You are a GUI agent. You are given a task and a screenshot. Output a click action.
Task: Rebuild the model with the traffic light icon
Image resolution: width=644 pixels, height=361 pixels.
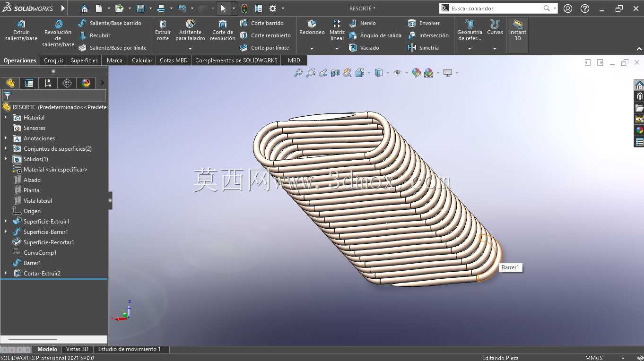pos(244,9)
